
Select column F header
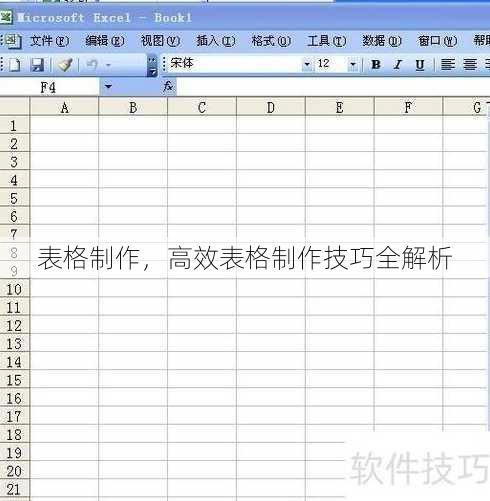coord(408,107)
